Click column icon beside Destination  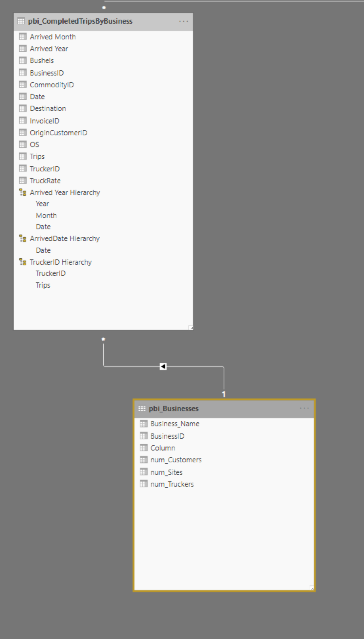coord(23,108)
